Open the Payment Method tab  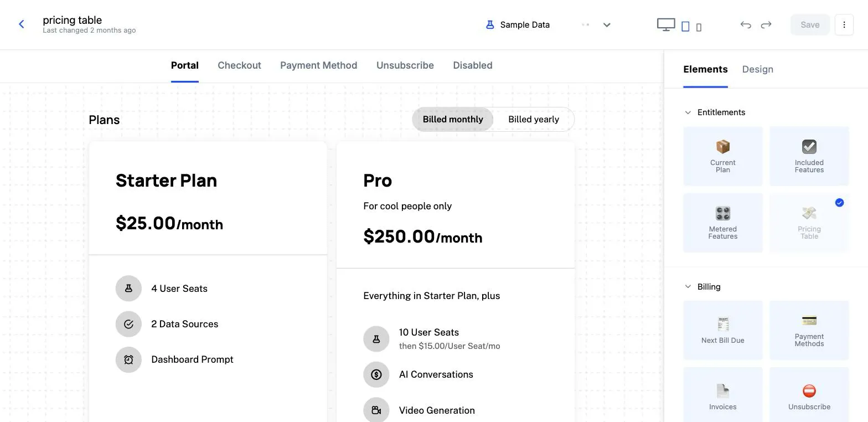click(319, 65)
